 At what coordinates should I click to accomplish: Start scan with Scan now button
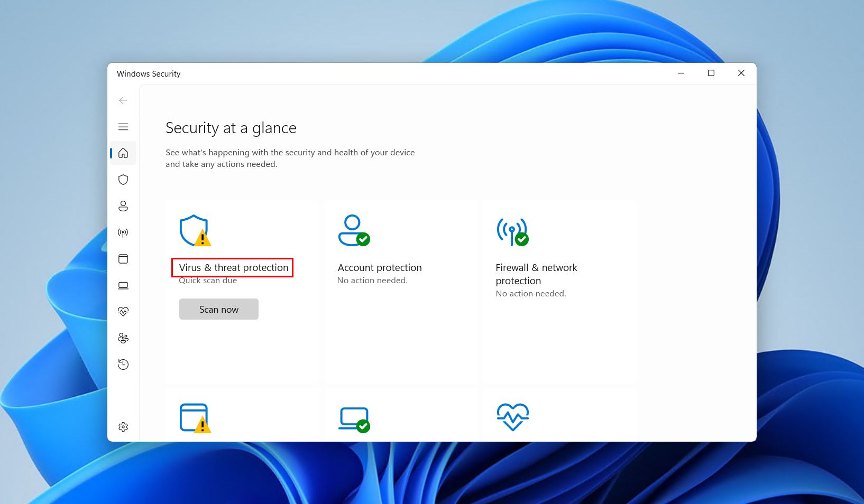click(x=219, y=309)
